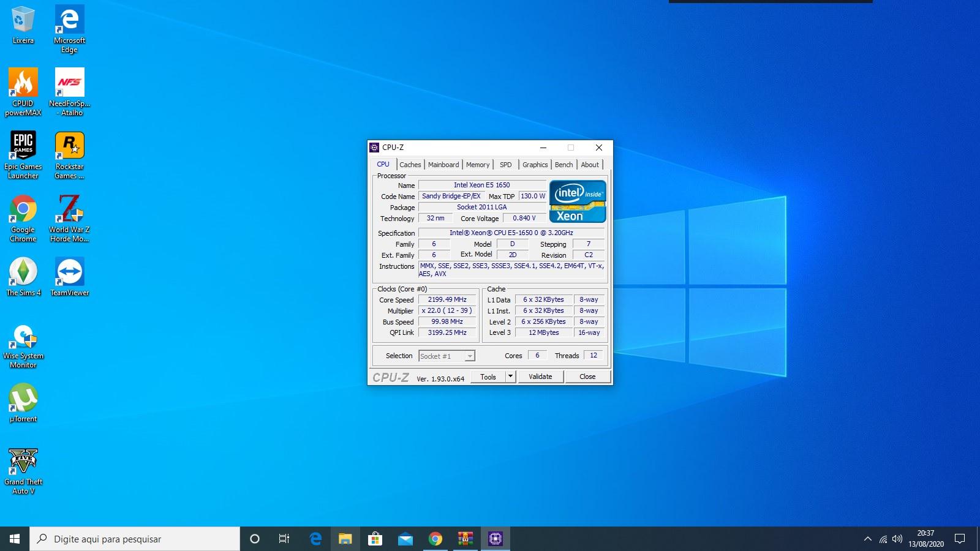Select Google Chrome desktop shortcut
Image resolution: width=980 pixels, height=551 pixels.
coord(23,218)
